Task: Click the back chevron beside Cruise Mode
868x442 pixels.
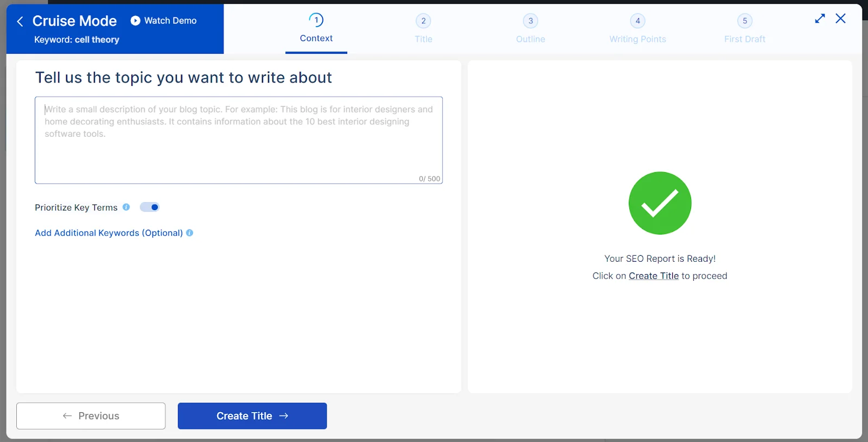Action: pyautogui.click(x=20, y=21)
